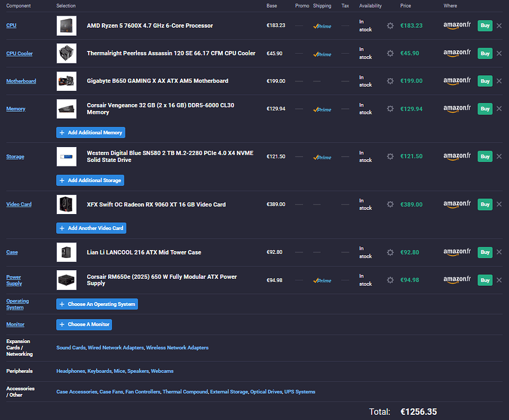This screenshot has width=509, height=420.
Task: Open the Keyboards peripherals link
Action: [99, 371]
